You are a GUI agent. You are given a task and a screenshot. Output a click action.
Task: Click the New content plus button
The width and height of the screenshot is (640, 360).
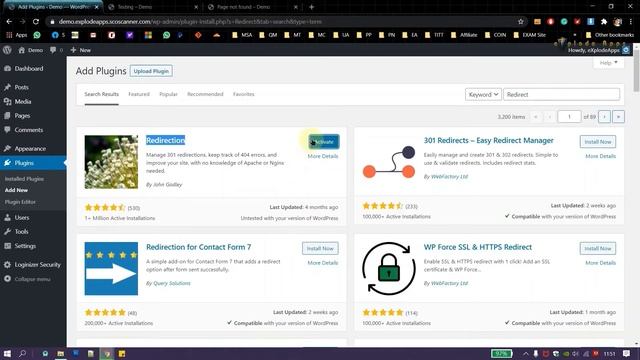80,50
